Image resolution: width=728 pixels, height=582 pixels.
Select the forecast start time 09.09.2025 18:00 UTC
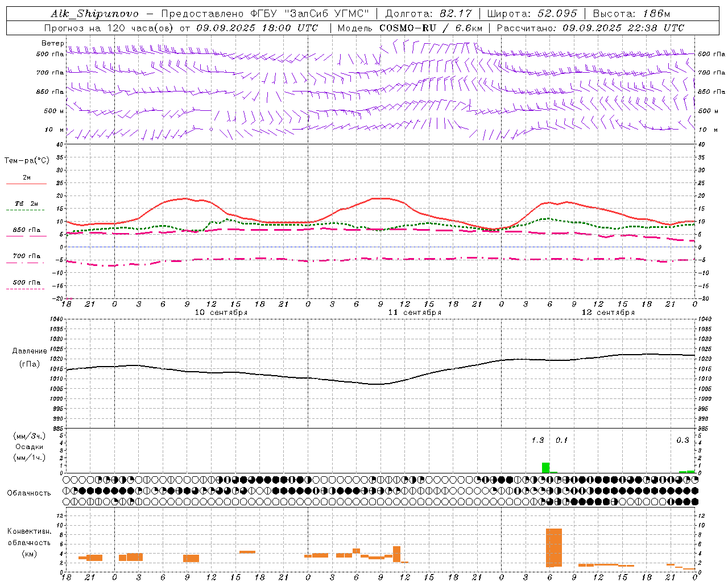[257, 28]
